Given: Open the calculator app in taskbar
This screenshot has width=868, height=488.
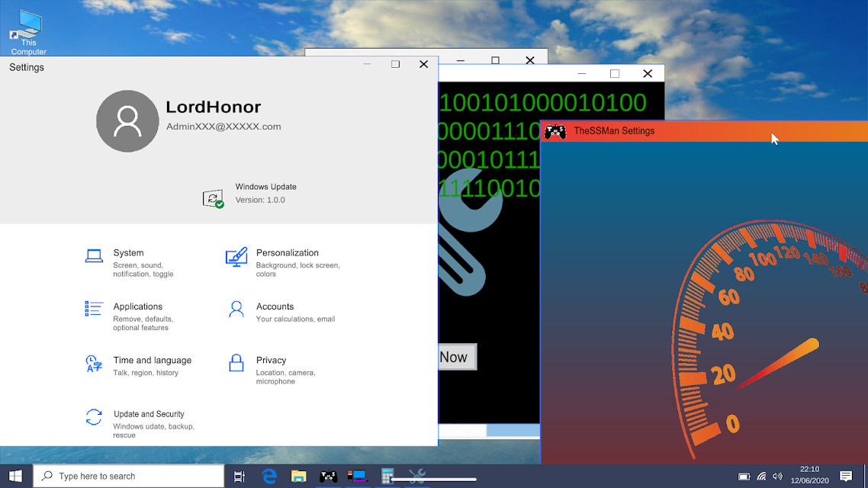Looking at the screenshot, I should (387, 477).
